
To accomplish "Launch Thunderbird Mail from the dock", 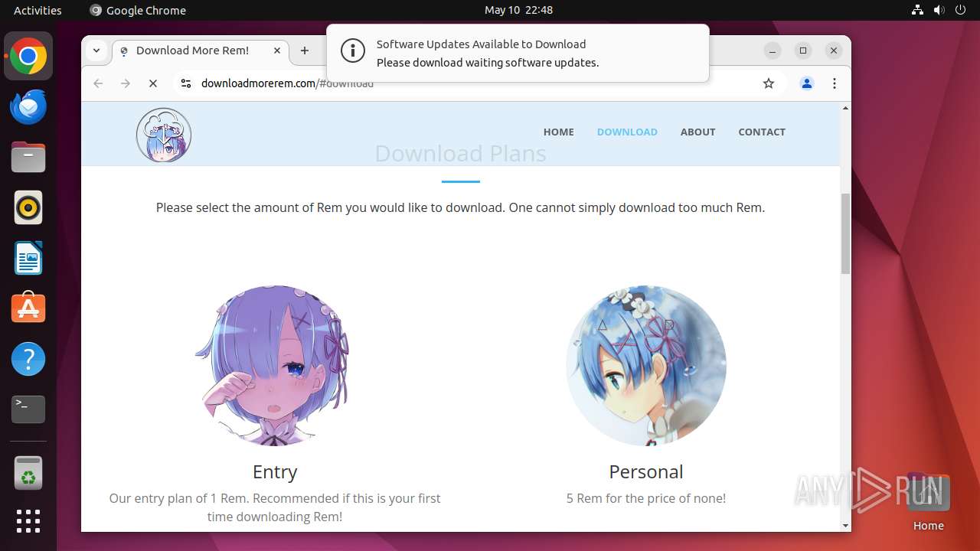I will pos(28,107).
